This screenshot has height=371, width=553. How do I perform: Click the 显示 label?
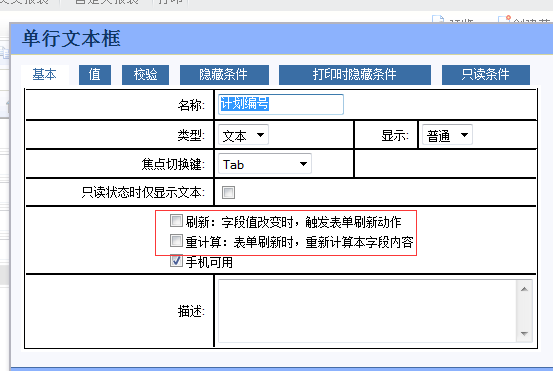[x=395, y=135]
